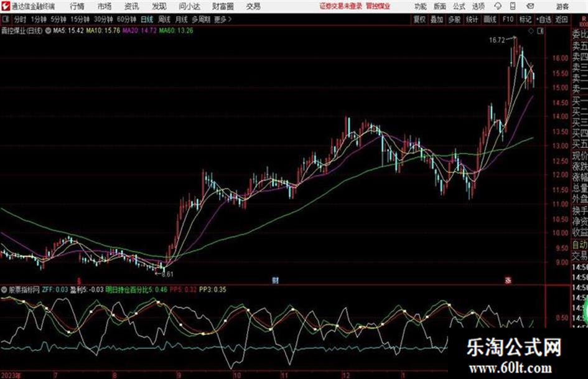Open the envelope messages icon

[x=530, y=6]
